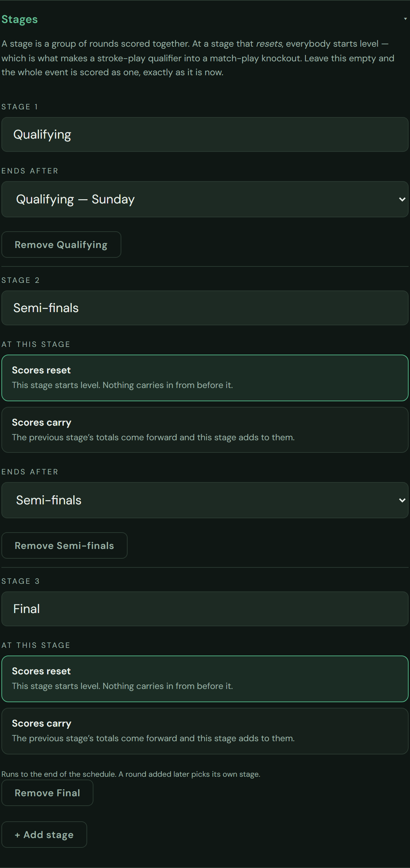Select Scores reset for the Semi-finals stage
Screen dimensions: 410x868
[x=205, y=378]
